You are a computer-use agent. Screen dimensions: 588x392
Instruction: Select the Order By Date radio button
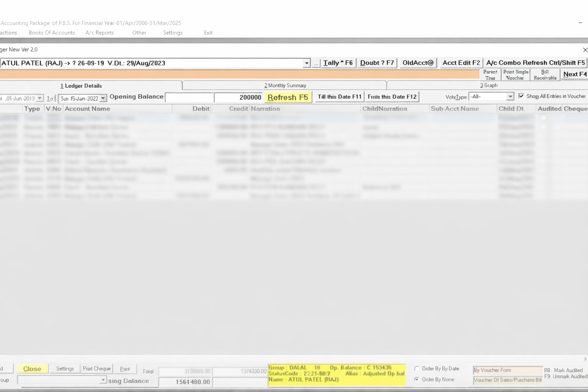(x=416, y=369)
